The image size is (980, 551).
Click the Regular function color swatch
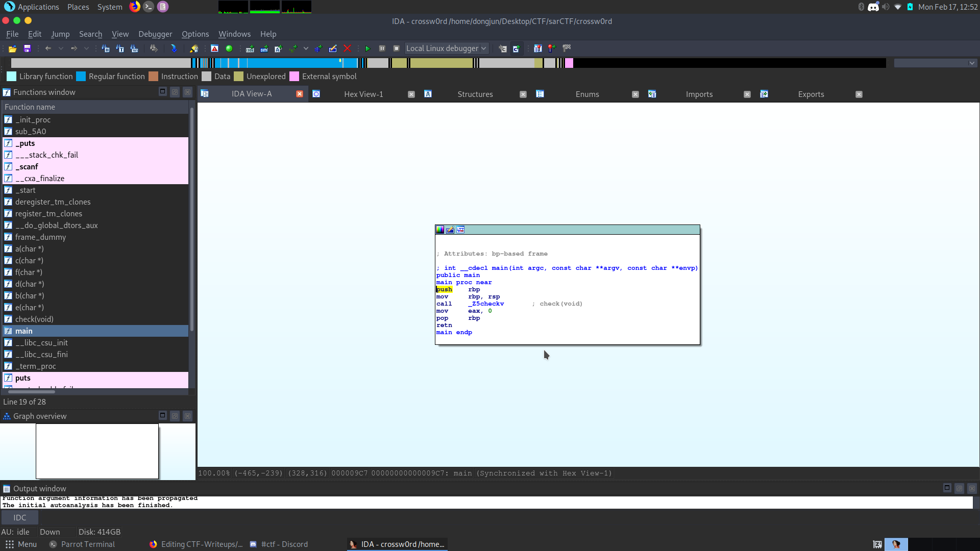(x=81, y=77)
